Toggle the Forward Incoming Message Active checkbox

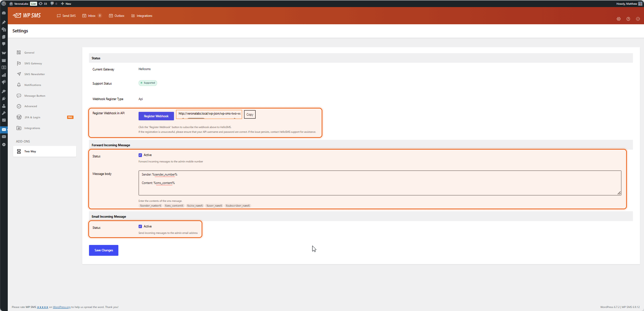140,155
